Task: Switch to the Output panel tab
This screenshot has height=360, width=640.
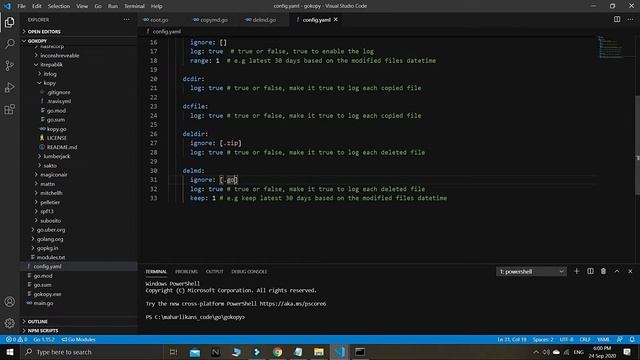Action: (x=214, y=271)
